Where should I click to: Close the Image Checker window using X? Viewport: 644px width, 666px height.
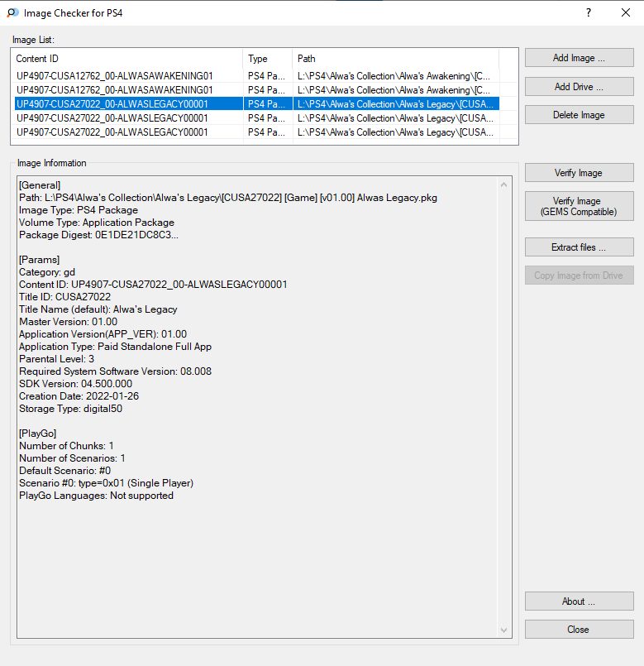626,12
